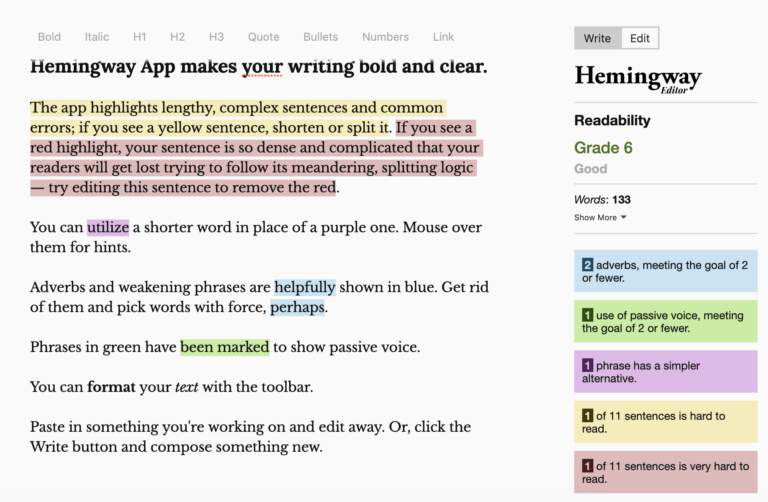Click the "Grade 6" readability score
768x502 pixels.
(x=603, y=147)
